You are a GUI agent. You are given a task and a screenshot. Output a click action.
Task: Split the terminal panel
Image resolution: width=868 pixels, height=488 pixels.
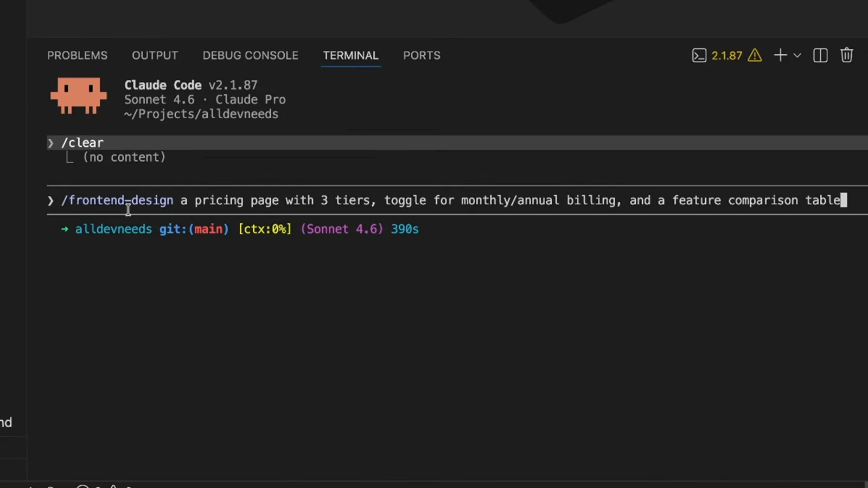pos(820,55)
